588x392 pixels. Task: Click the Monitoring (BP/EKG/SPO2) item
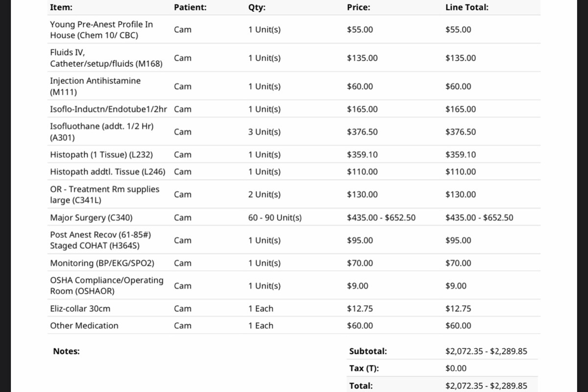click(102, 263)
